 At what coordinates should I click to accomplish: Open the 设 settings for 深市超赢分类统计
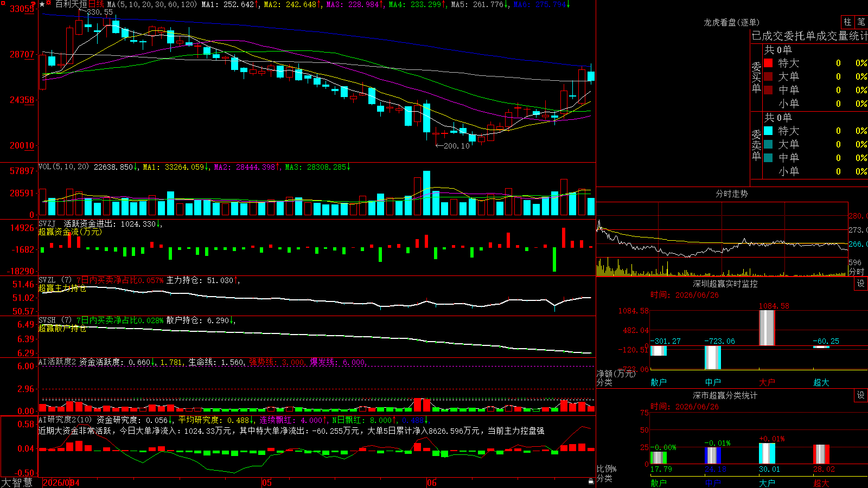click(861, 395)
